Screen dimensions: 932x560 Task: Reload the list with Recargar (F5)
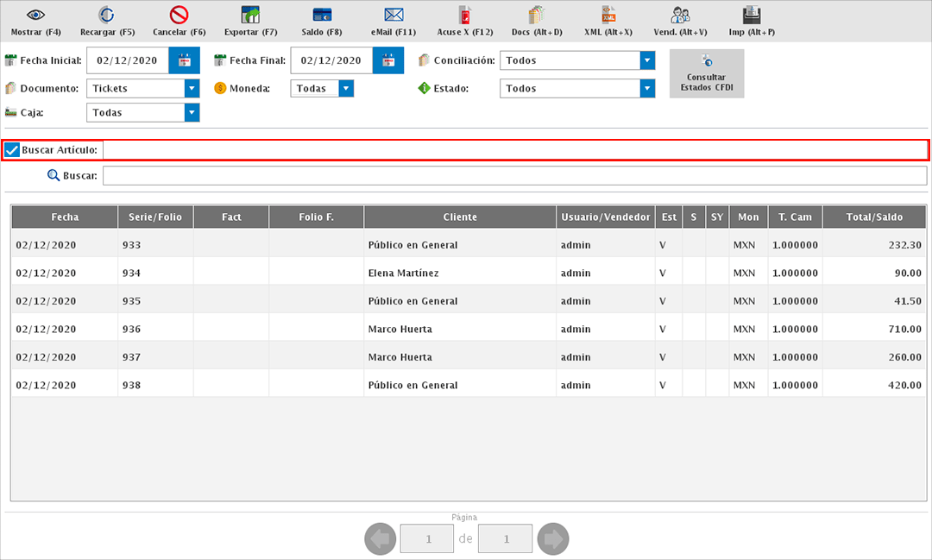[107, 16]
